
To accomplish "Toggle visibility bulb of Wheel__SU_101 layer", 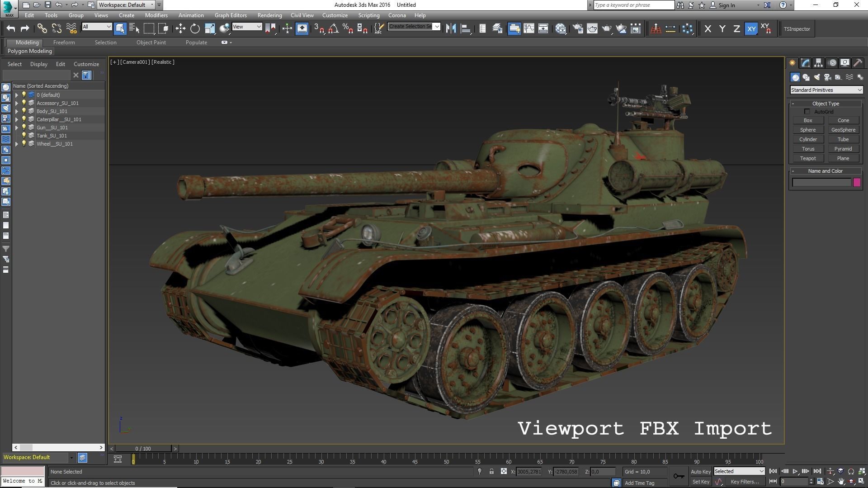I will click(x=24, y=144).
